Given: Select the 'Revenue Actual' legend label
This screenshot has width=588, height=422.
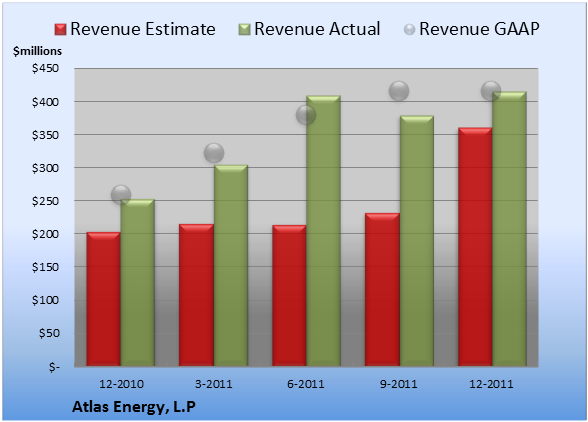Looking at the screenshot, I should tap(317, 29).
